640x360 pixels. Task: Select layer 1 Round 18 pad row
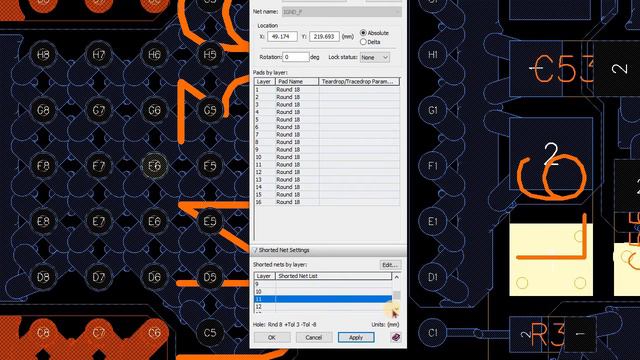(x=327, y=89)
